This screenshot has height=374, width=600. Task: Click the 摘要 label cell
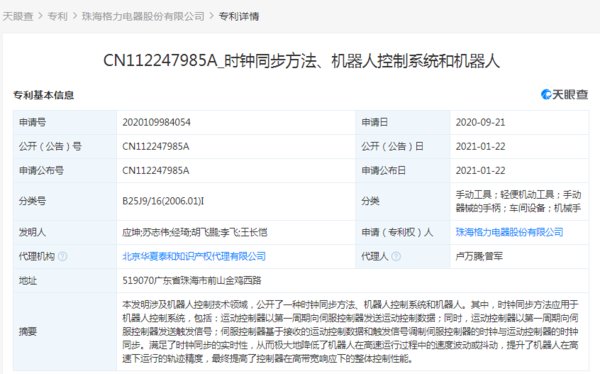click(x=65, y=332)
